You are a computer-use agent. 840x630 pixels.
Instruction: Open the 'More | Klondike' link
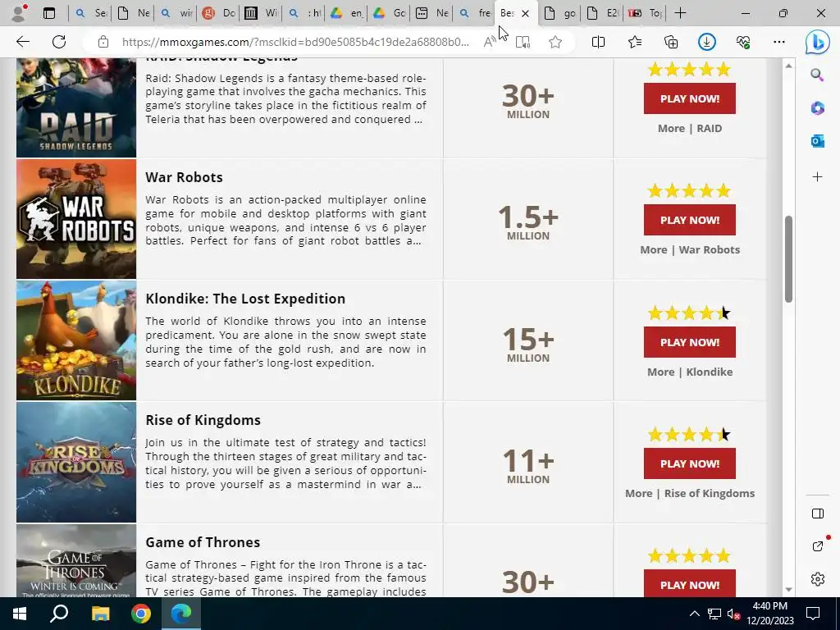(x=689, y=372)
